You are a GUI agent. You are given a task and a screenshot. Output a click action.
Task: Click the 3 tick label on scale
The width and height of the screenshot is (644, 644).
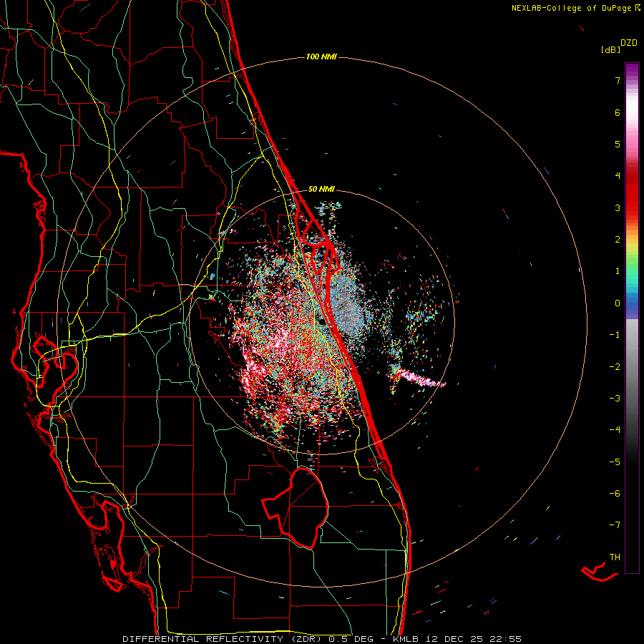point(618,208)
